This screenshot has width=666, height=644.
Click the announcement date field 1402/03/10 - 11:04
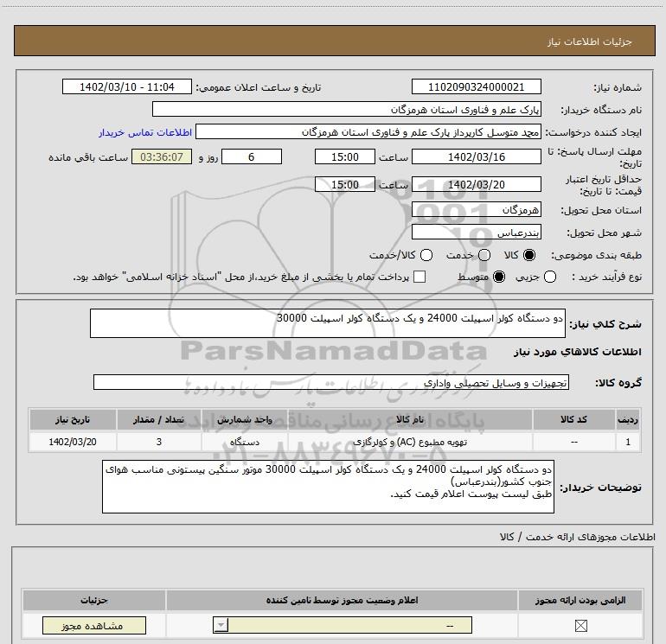(x=127, y=86)
